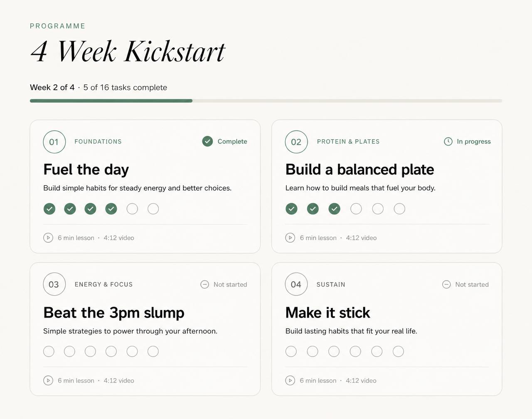532x419 pixels.
Task: Check the sixth task circle in Fuel the day
Action: pyautogui.click(x=153, y=209)
